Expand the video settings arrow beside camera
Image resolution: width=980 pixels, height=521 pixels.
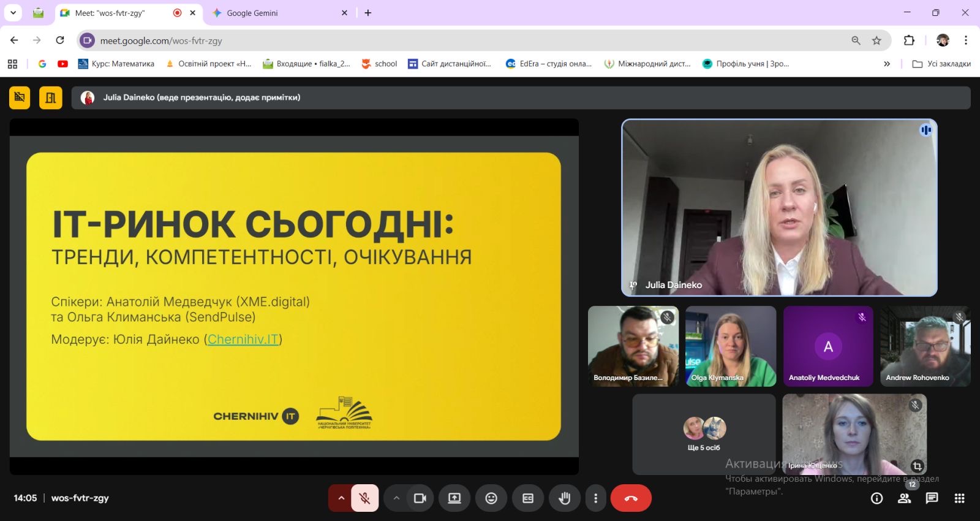396,498
